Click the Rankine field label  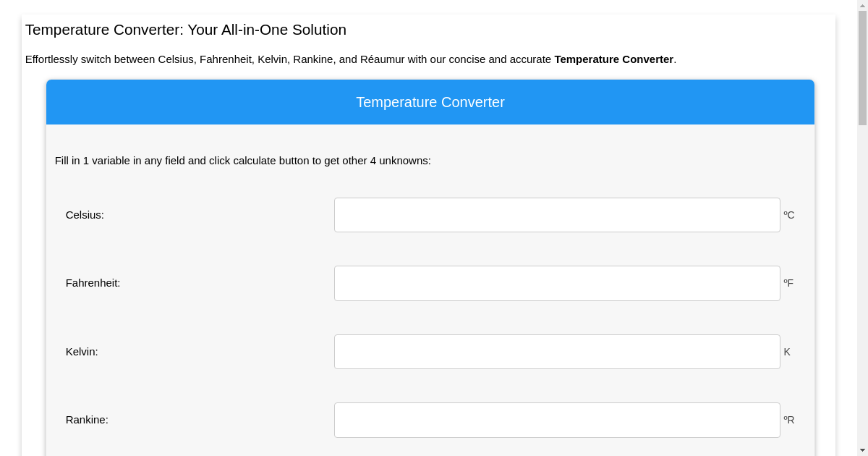87,419
